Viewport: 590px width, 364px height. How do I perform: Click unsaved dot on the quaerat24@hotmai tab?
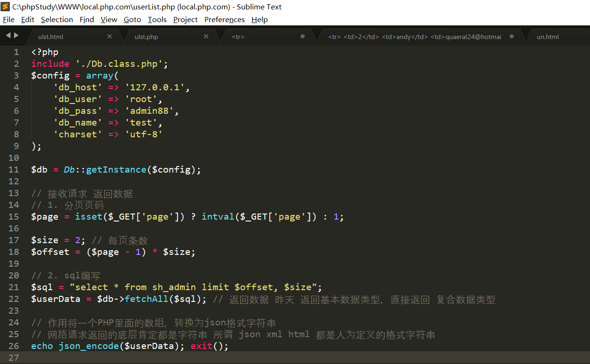point(511,36)
